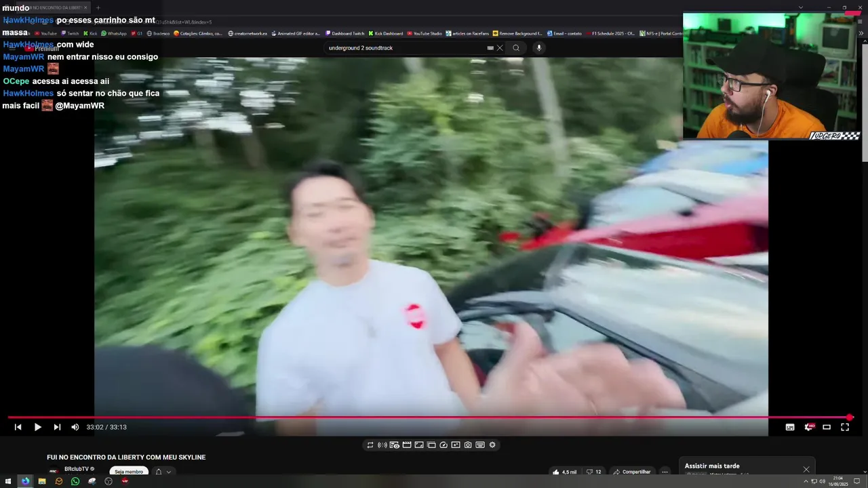
Task: Open the articles on RaceFans bookmark
Action: point(467,33)
